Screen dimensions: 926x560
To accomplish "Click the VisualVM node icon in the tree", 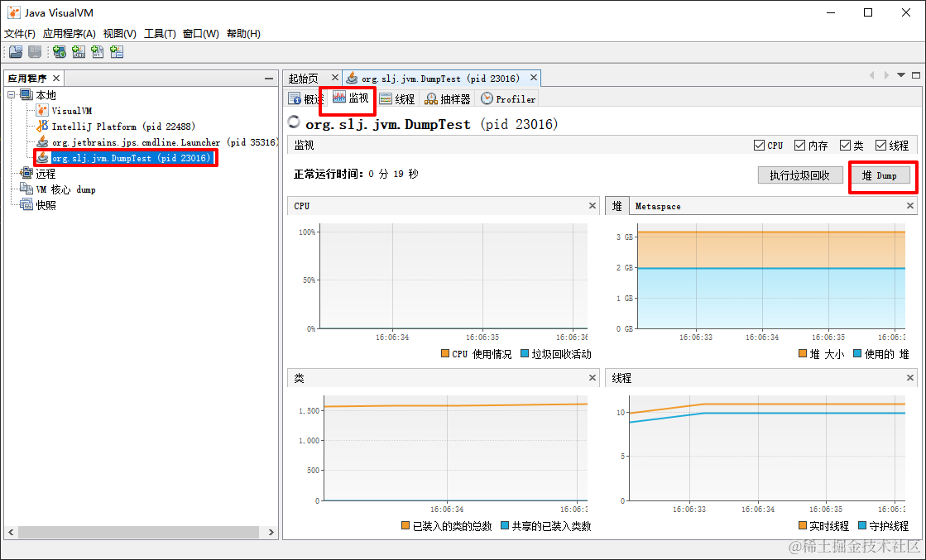I will point(42,110).
